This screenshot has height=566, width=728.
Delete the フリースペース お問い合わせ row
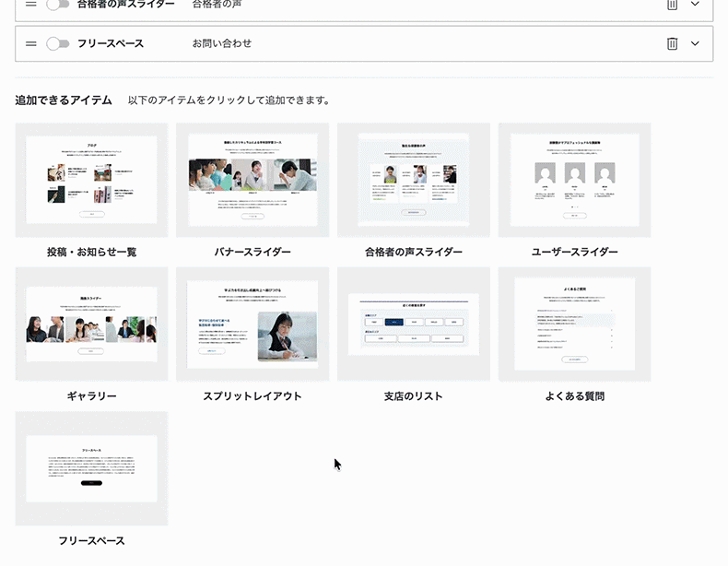coord(673,43)
